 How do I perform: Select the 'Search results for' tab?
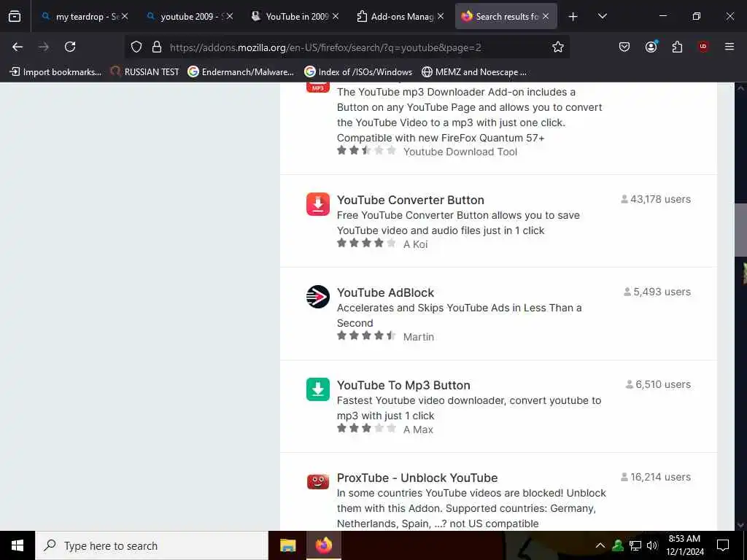506,16
